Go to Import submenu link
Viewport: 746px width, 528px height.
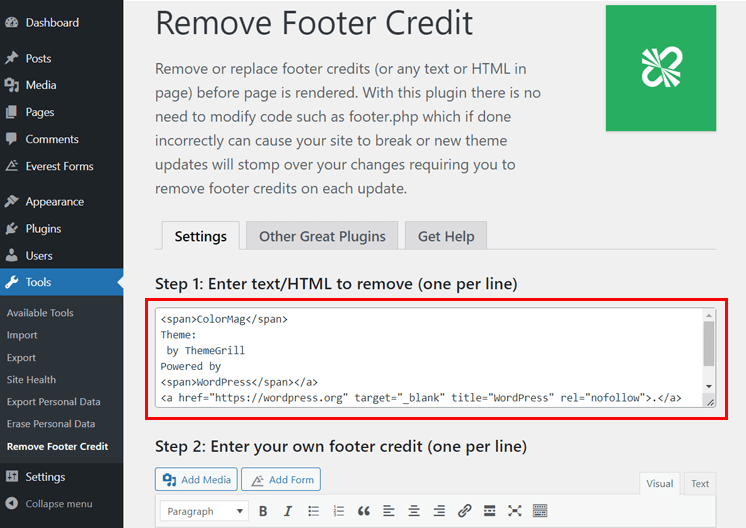pyautogui.click(x=22, y=335)
